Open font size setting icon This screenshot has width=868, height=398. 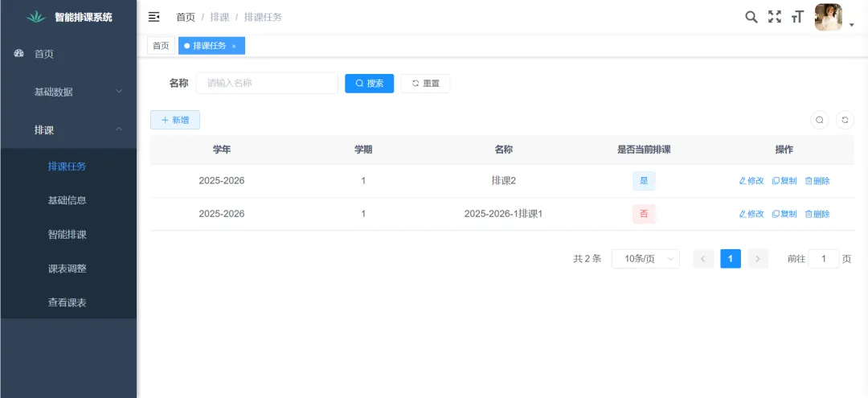pos(797,17)
